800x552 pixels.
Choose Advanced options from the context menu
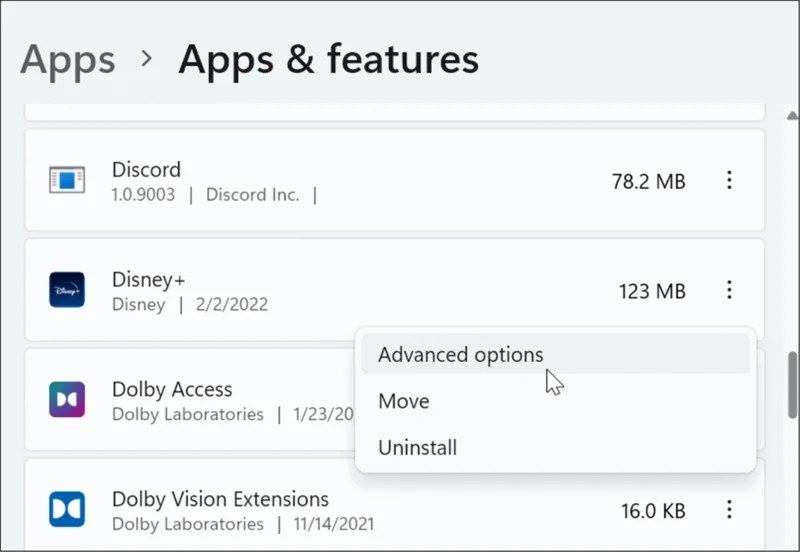coord(555,354)
